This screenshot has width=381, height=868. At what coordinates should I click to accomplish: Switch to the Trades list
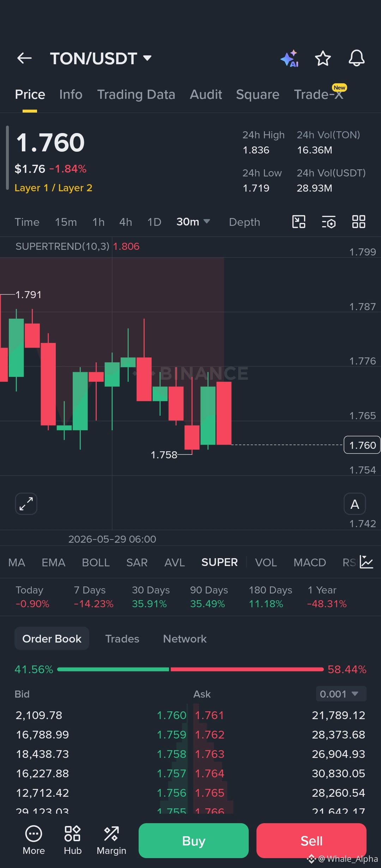[122, 639]
